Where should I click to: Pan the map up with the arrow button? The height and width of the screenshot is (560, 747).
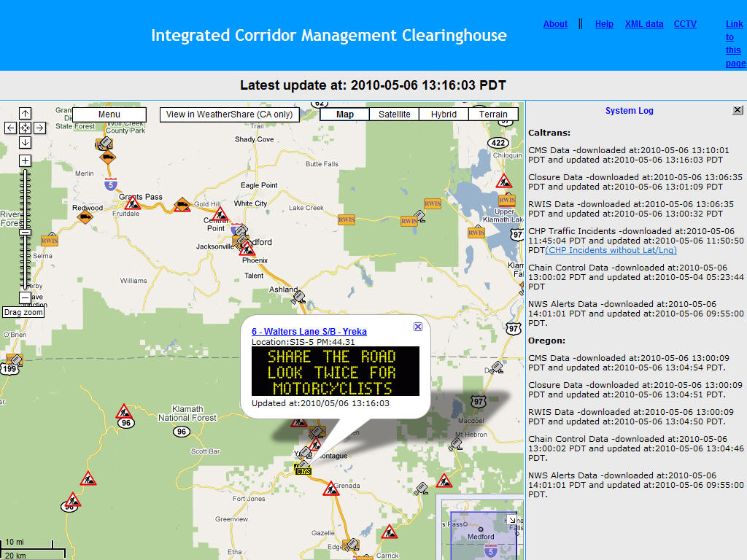click(25, 113)
